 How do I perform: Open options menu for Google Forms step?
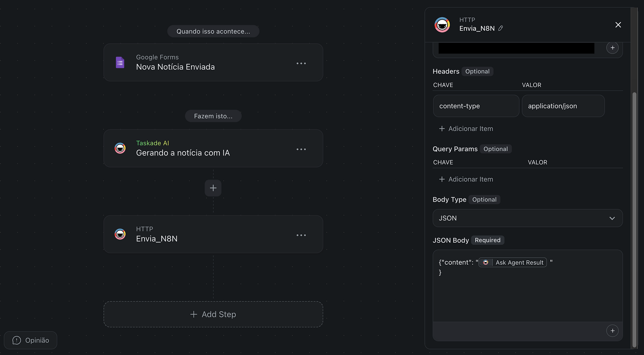(x=301, y=63)
